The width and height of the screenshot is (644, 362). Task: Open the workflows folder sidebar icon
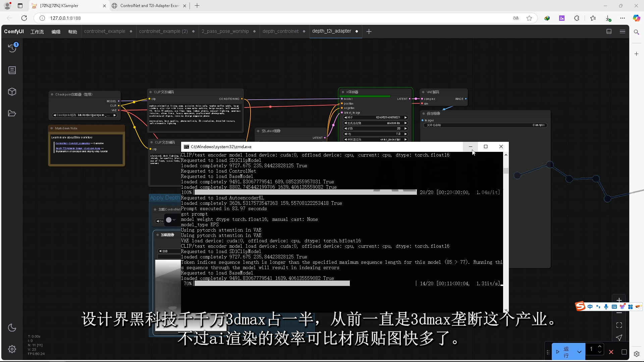[x=12, y=113]
